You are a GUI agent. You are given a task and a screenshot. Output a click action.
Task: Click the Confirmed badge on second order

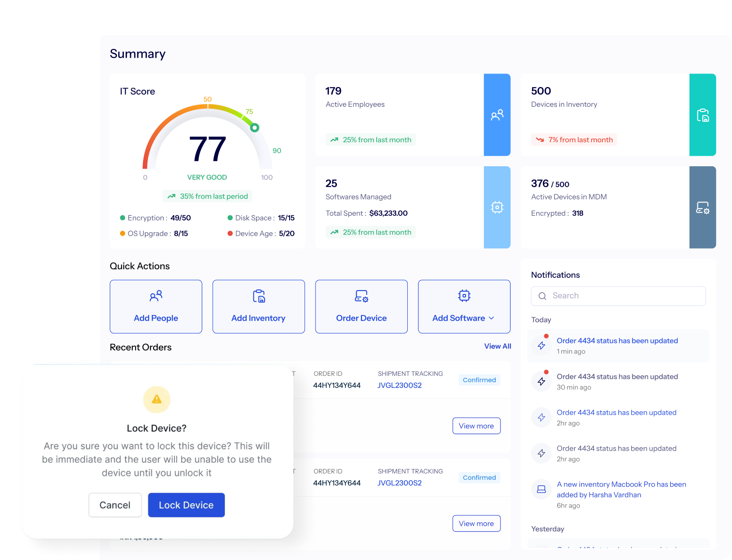click(480, 478)
